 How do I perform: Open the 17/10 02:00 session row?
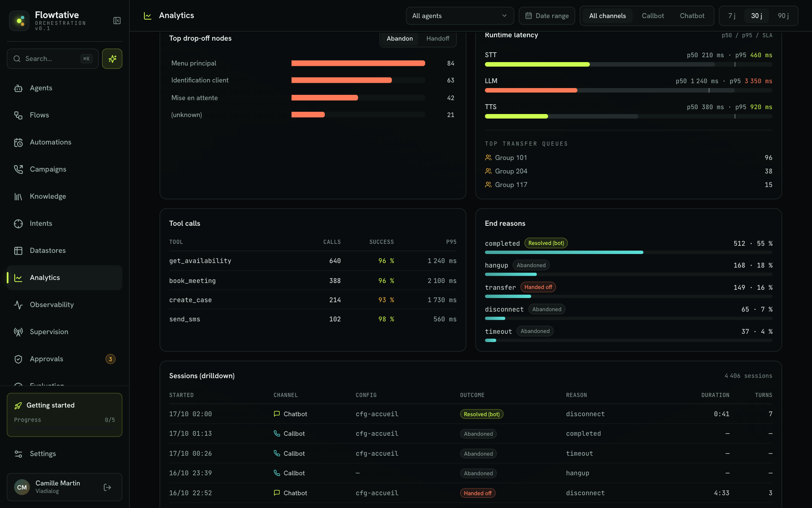click(x=471, y=414)
